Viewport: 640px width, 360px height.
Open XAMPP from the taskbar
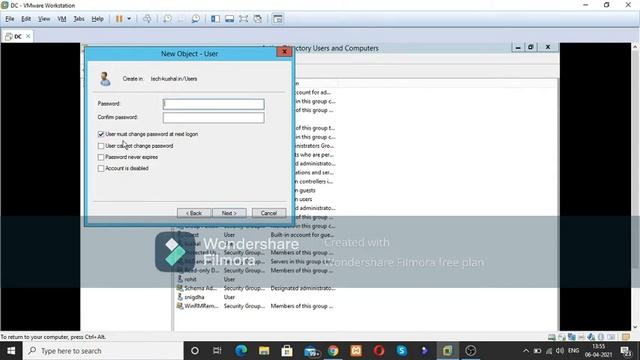tap(356, 351)
